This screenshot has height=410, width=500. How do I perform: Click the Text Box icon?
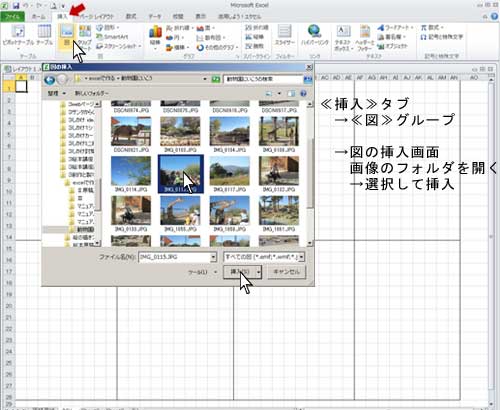point(343,31)
